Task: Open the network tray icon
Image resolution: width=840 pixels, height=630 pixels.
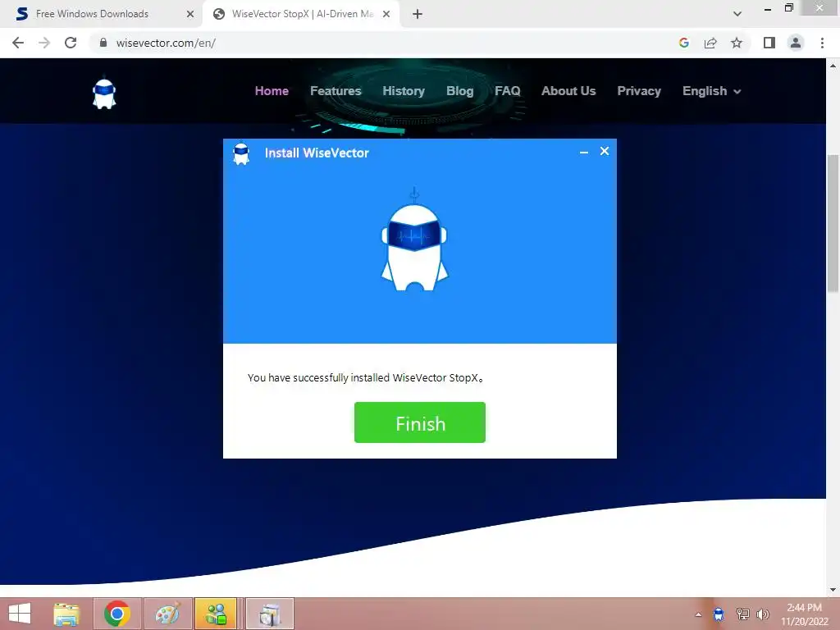Action: pyautogui.click(x=742, y=614)
